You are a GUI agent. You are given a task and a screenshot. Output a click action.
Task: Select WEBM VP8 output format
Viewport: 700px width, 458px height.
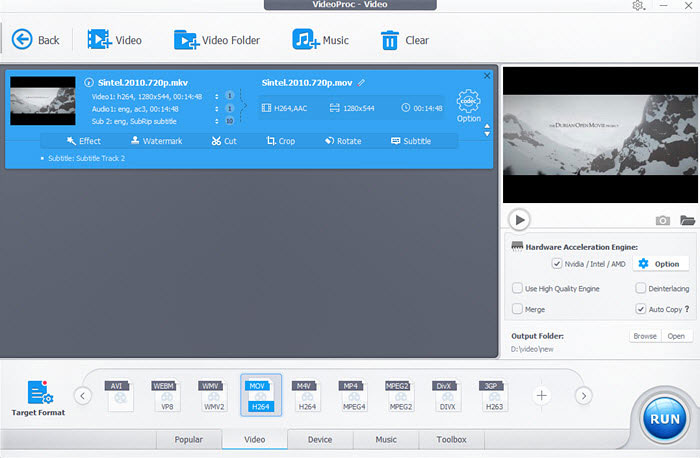165,396
